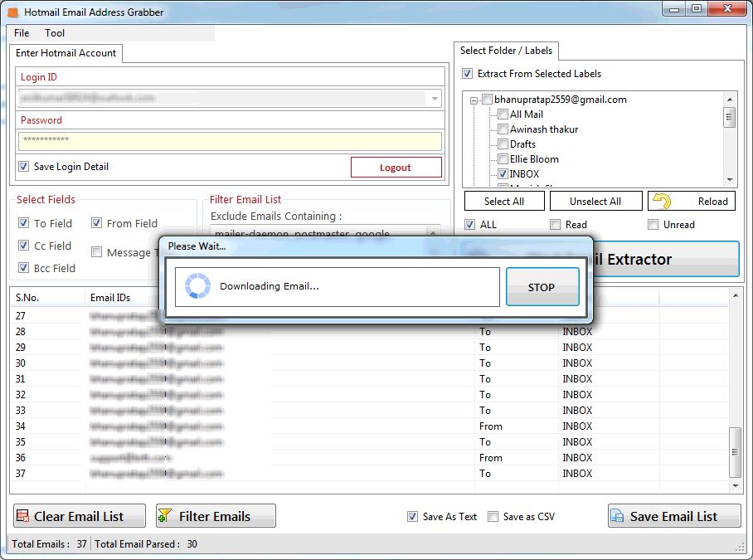The height and width of the screenshot is (560, 753).
Task: Uncheck the INBOX folder checkbox
Action: (x=503, y=174)
